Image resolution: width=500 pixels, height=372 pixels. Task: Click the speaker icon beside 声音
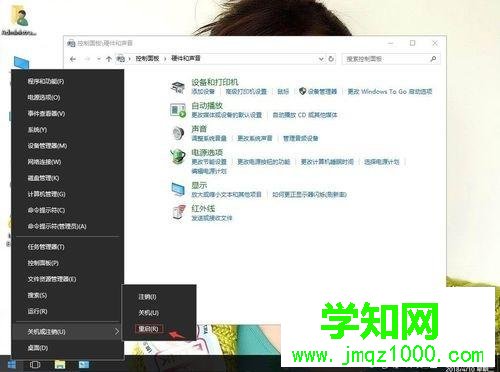178,133
